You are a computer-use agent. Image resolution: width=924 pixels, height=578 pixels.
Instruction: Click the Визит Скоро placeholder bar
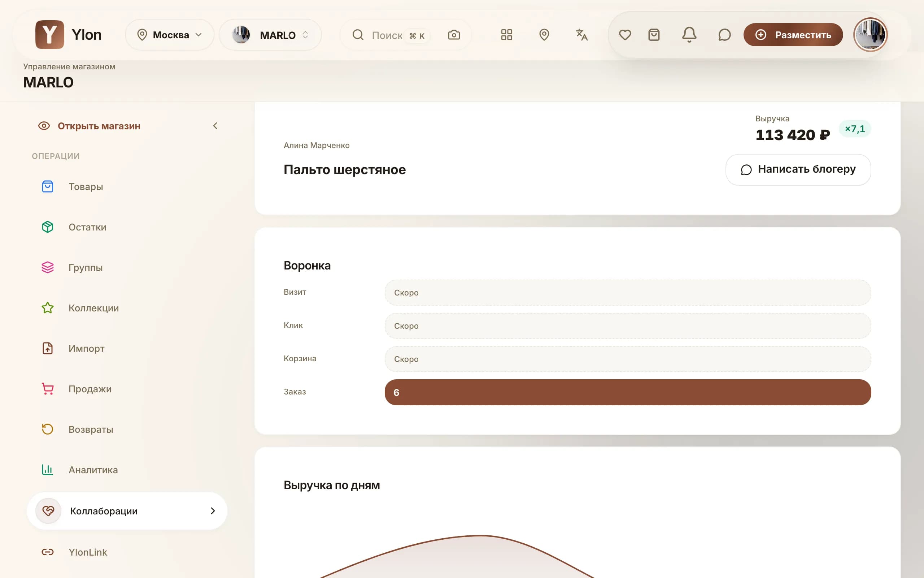point(628,293)
